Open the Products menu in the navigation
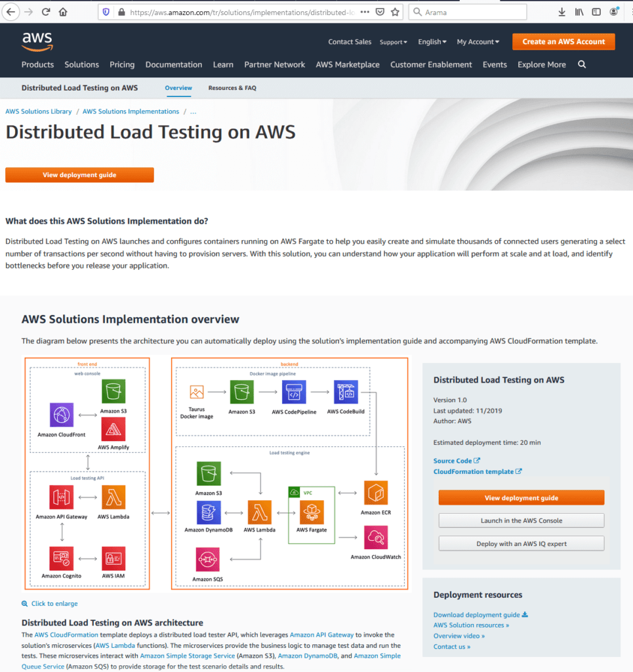Image resolution: width=633 pixels, height=672 pixels. (37, 64)
